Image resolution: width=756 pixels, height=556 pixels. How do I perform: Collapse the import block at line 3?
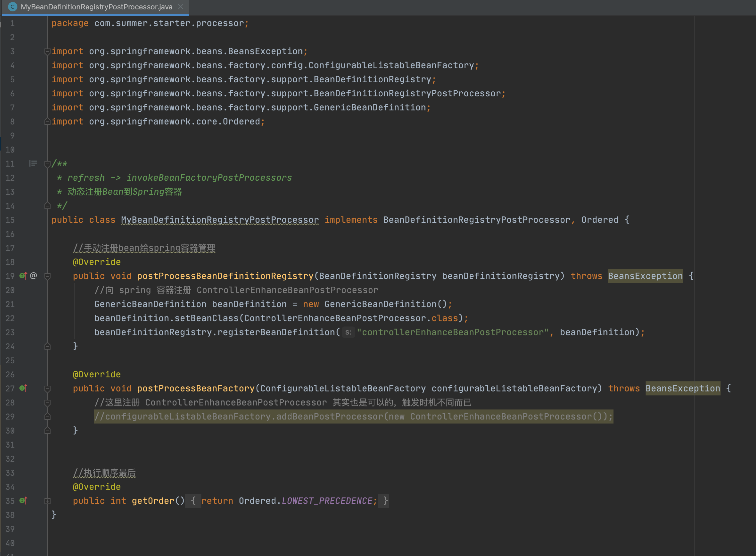tap(48, 52)
